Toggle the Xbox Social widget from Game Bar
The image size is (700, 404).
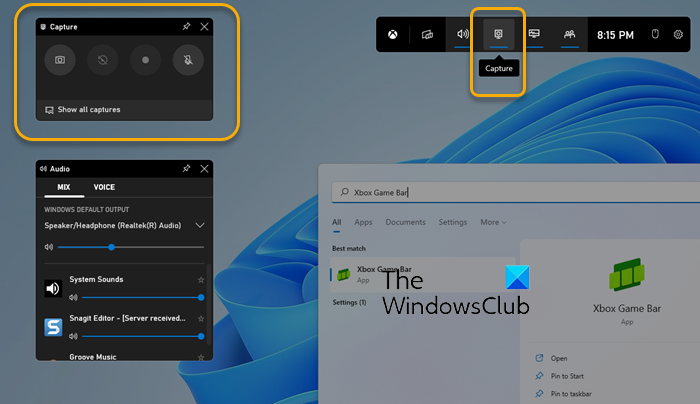click(569, 34)
